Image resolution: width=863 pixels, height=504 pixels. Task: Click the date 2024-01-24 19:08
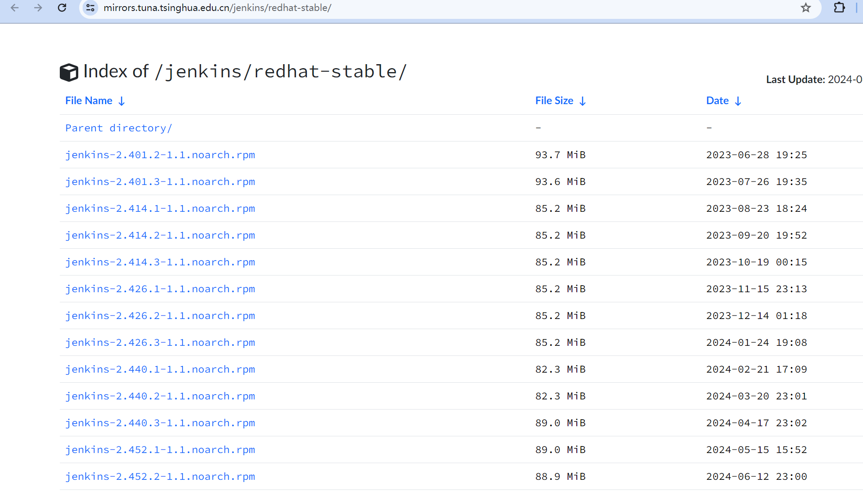coord(757,342)
